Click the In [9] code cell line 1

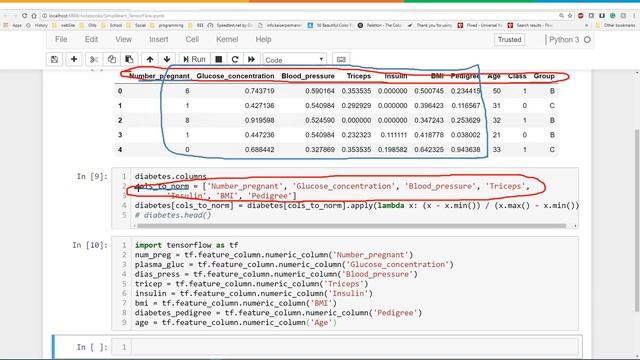(171, 176)
